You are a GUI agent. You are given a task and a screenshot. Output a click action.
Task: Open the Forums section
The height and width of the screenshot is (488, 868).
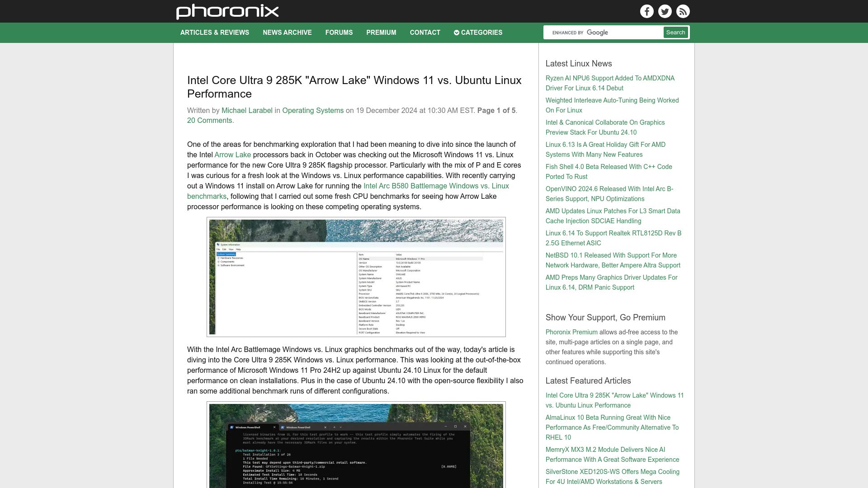tap(339, 33)
